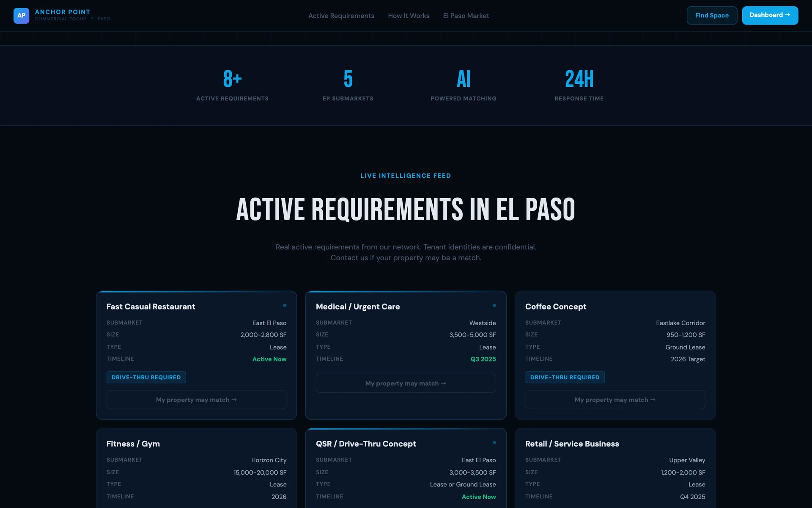Click match button on Fast Casual Restaurant card

pos(196,400)
